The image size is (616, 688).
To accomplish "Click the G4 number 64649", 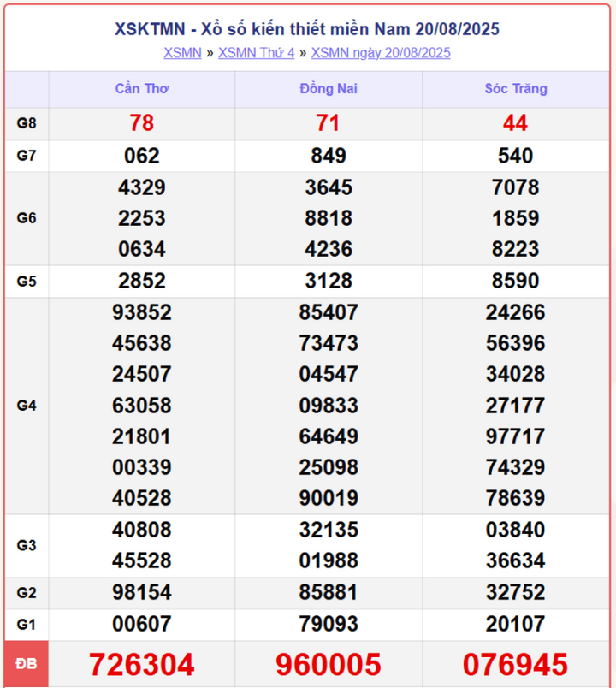I will 329,436.
